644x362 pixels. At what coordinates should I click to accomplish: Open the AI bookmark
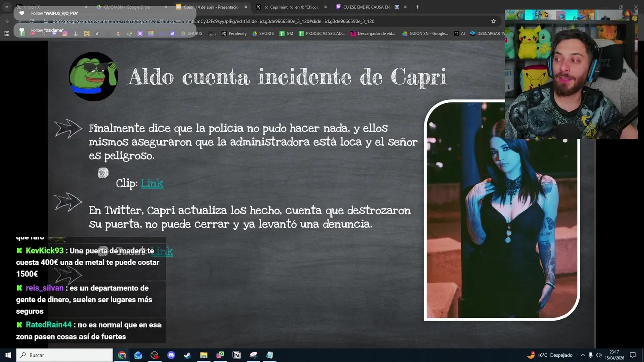click(459, 34)
